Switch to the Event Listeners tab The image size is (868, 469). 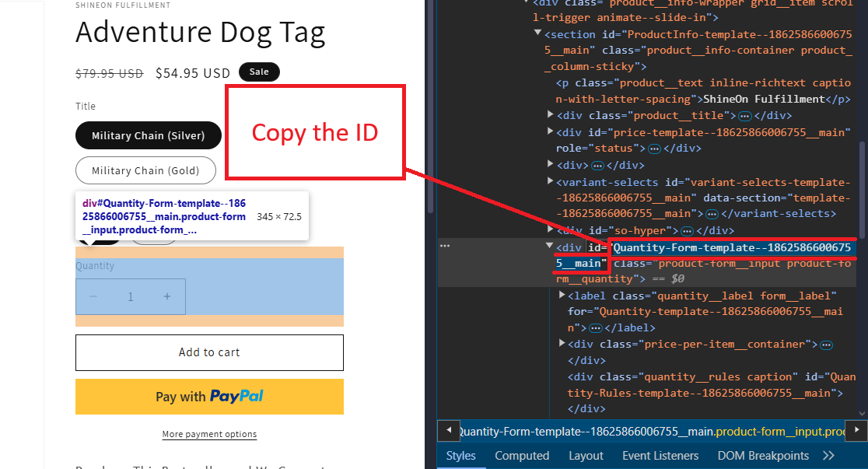pyautogui.click(x=660, y=456)
